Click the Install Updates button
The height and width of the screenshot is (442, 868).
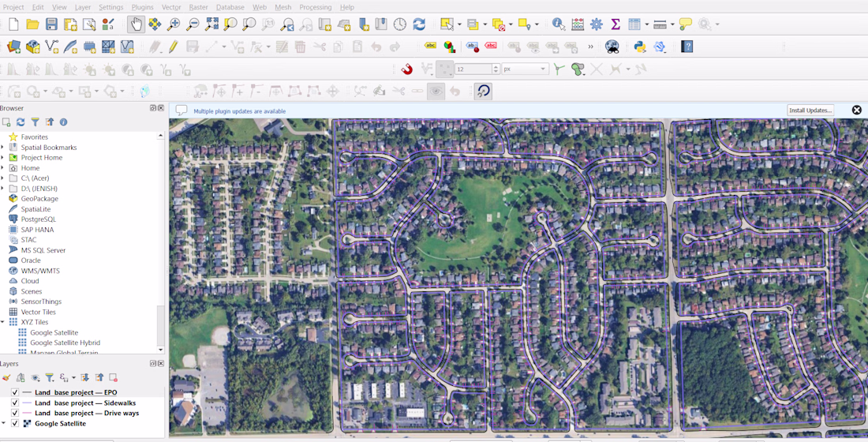[x=810, y=110]
